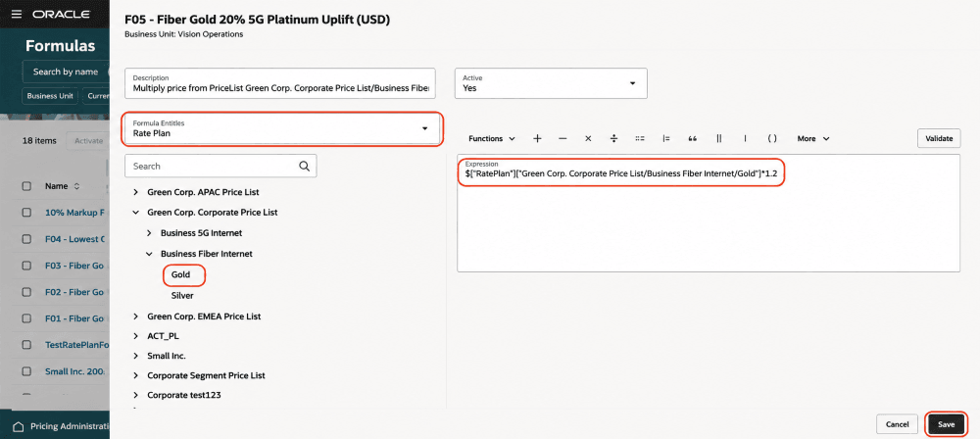This screenshot has width=980, height=439.
Task: Expand Green Corp. EMEA Price List
Action: tap(135, 317)
